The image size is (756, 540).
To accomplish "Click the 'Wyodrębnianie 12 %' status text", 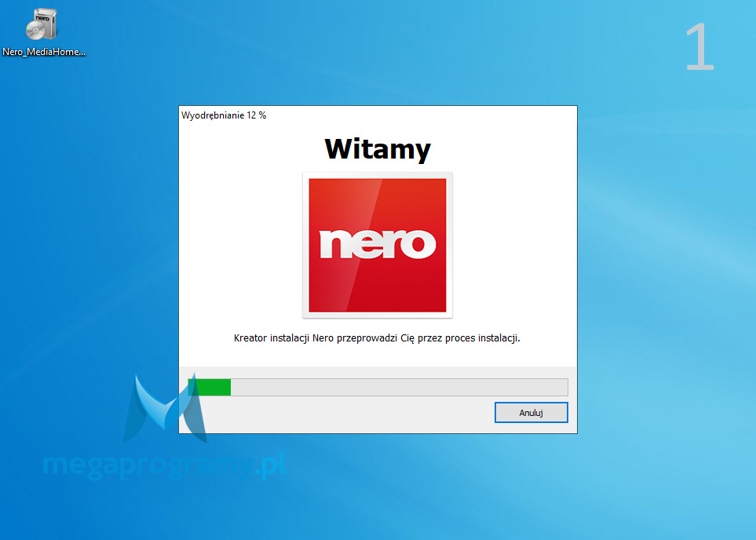I will click(x=224, y=115).
